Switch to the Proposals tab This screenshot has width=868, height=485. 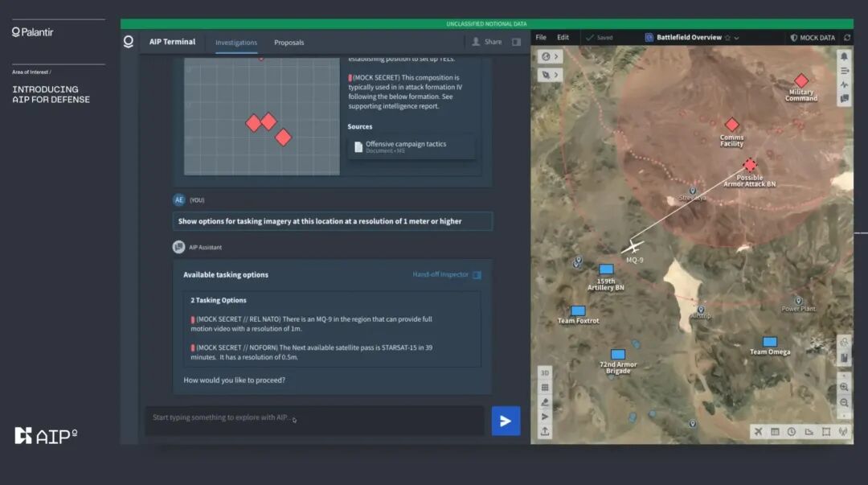click(x=289, y=43)
